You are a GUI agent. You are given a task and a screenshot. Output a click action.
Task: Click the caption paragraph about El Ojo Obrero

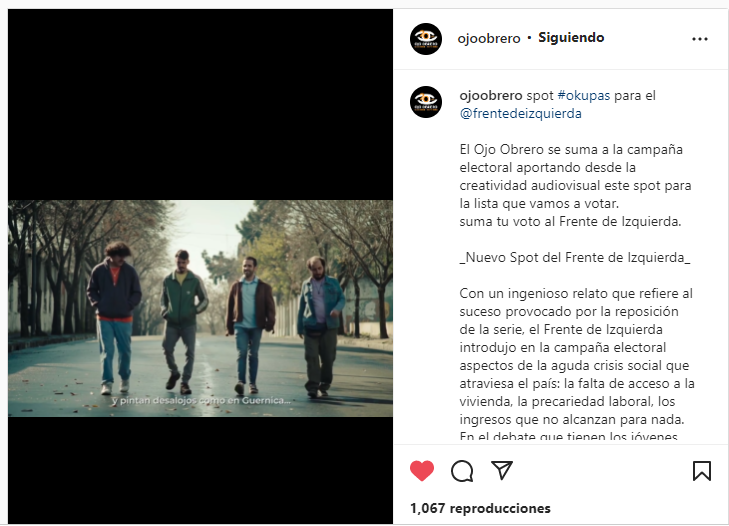click(575, 186)
